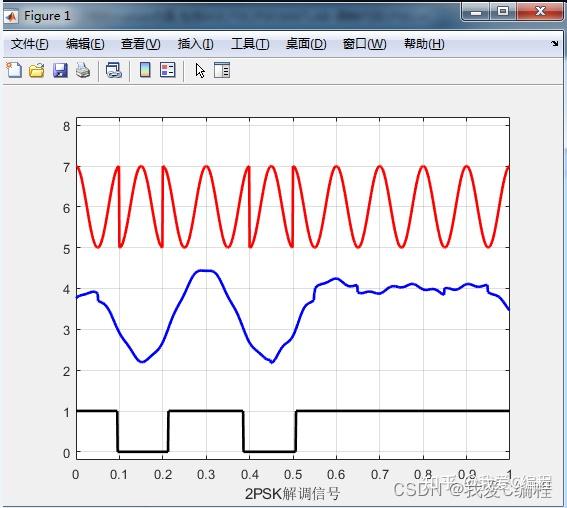Open the 帮助(H) menu
Screen dimensions: 567x508
[424, 44]
